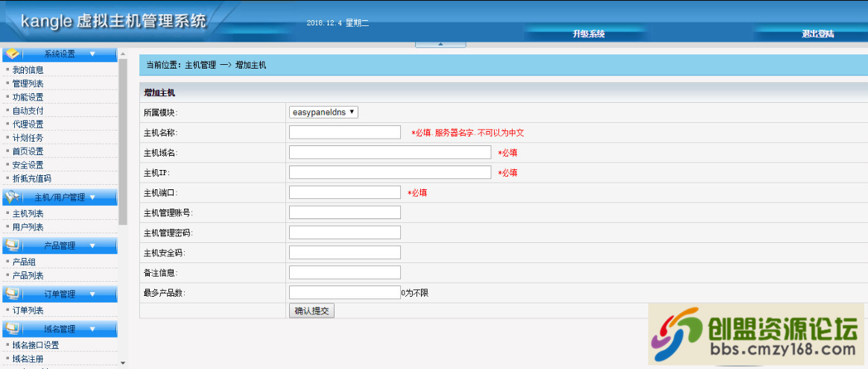Click the sidebar vertical scrollbar thumb
This screenshot has width=868, height=369.
(x=122, y=142)
